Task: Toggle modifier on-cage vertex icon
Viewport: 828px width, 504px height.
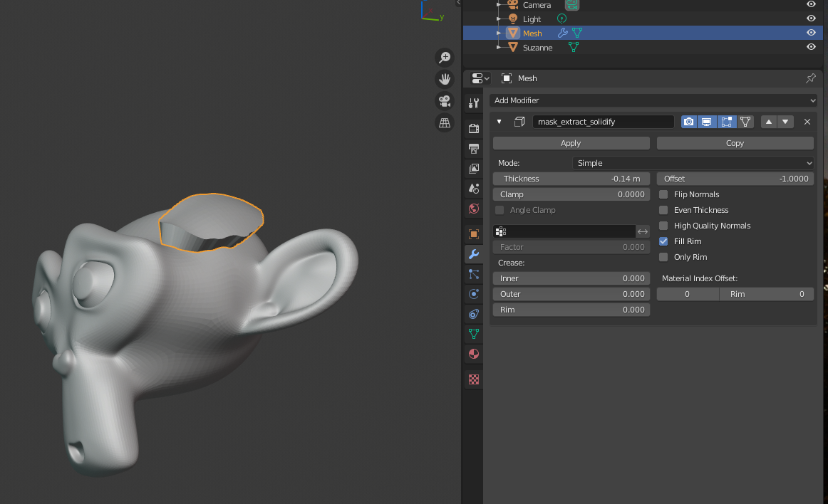Action: pos(745,122)
